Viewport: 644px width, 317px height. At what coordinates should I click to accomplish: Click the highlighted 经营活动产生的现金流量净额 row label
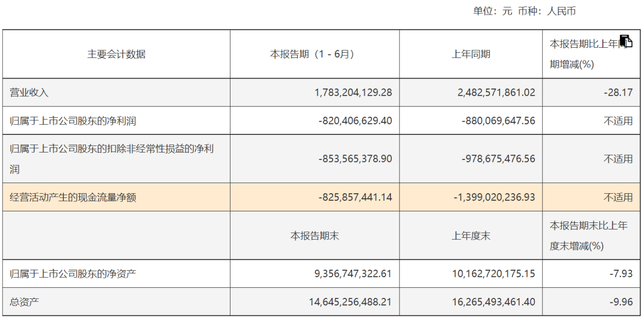tap(73, 197)
